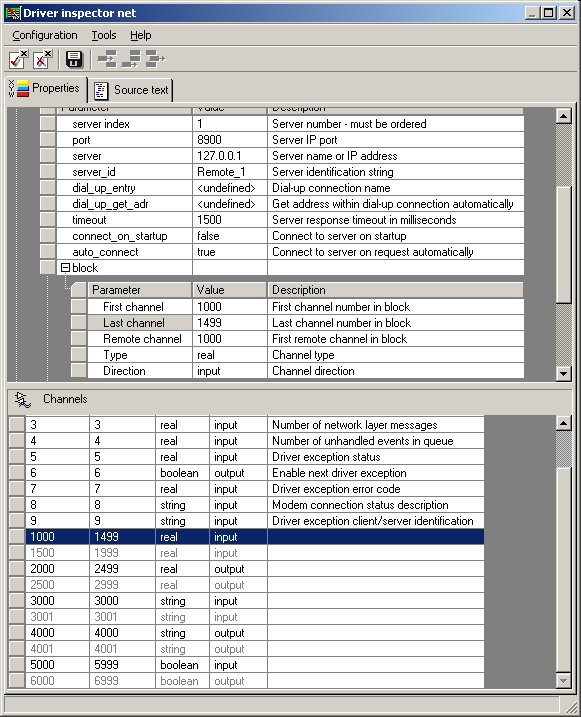The image size is (581, 717).
Task: Click the red X cancel changes toolbar icon
Action: 43,59
